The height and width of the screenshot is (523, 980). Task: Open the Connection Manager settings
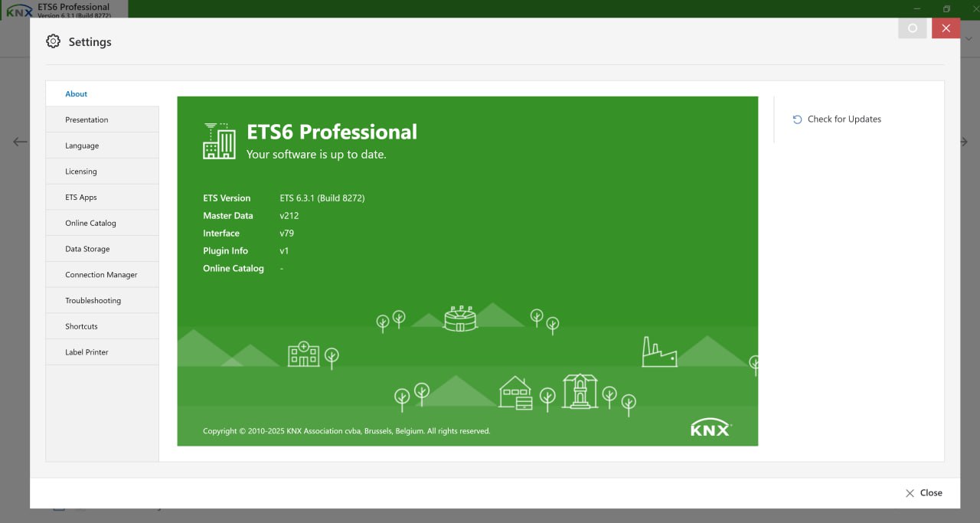pos(101,275)
